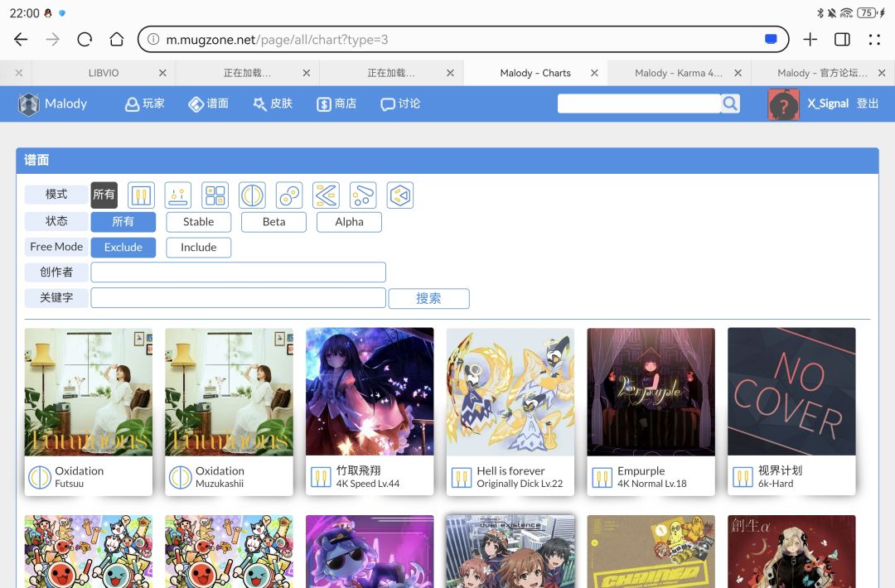
Task: Open the CHAINED yellow chart cover
Action: point(651,552)
